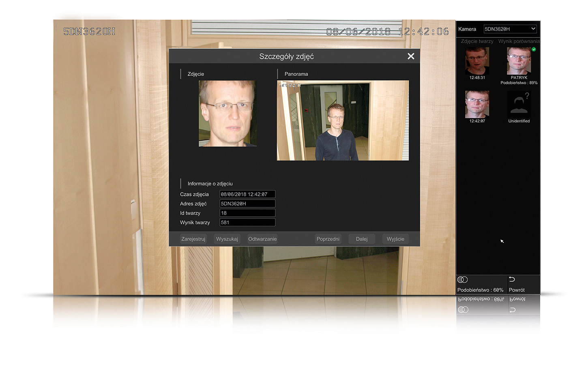
Task: Click the Unidentified silhouette icon
Action: 519,104
